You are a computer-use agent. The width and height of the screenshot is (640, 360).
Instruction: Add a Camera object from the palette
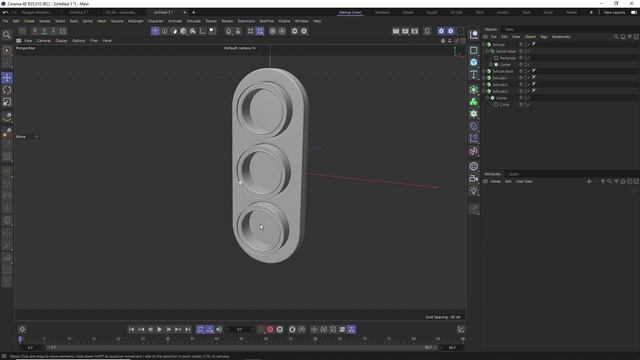[x=473, y=178]
